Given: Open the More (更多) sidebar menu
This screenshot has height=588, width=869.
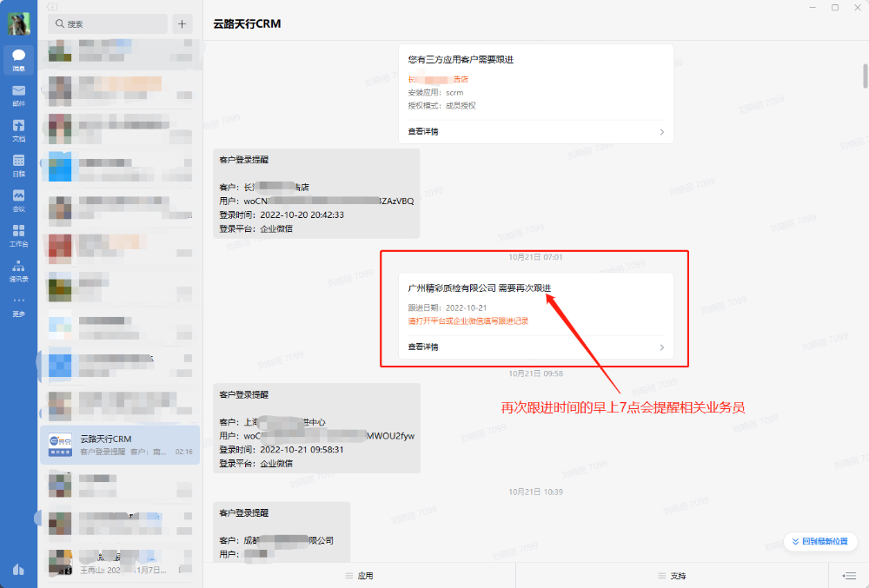Looking at the screenshot, I should (18, 306).
